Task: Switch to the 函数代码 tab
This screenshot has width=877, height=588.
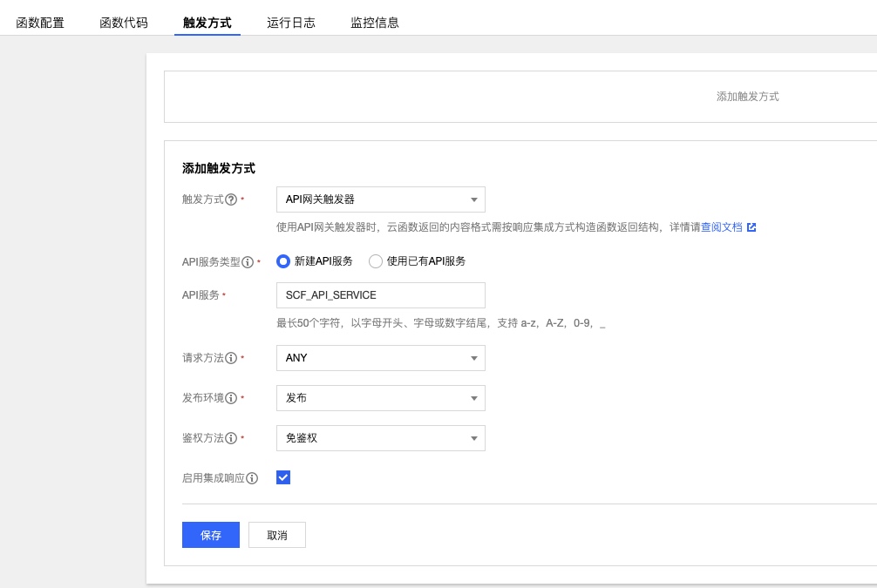Action: pyautogui.click(x=124, y=23)
